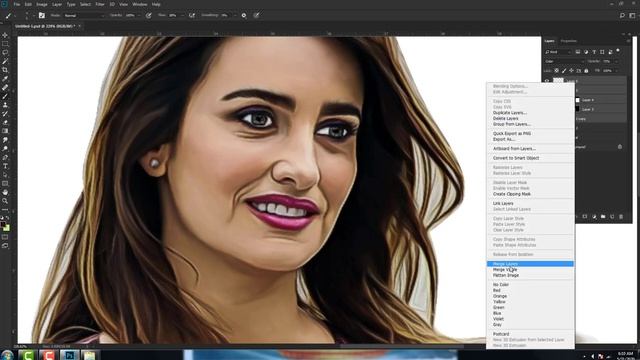The height and width of the screenshot is (360, 640).
Task: Select the Rectangular Marquee tool
Action: click(x=5, y=44)
